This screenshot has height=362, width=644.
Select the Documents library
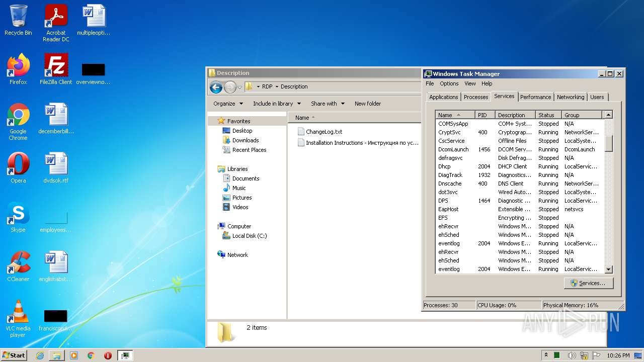click(246, 178)
